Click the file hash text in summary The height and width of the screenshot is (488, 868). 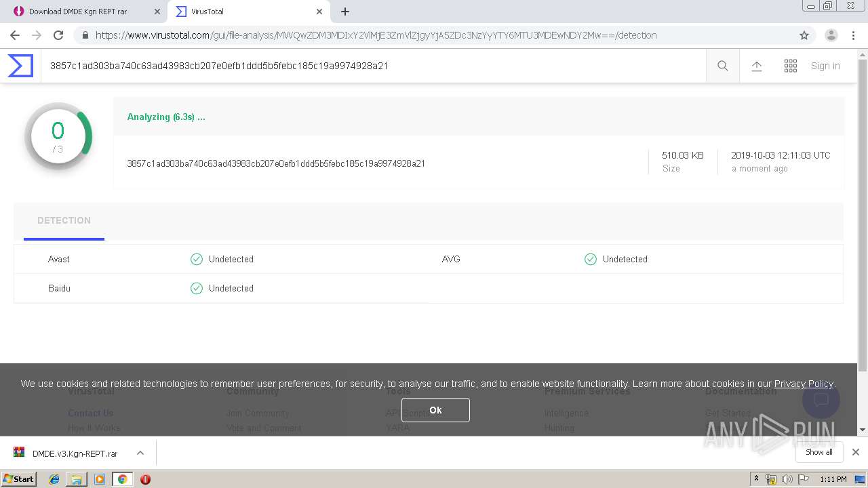276,163
